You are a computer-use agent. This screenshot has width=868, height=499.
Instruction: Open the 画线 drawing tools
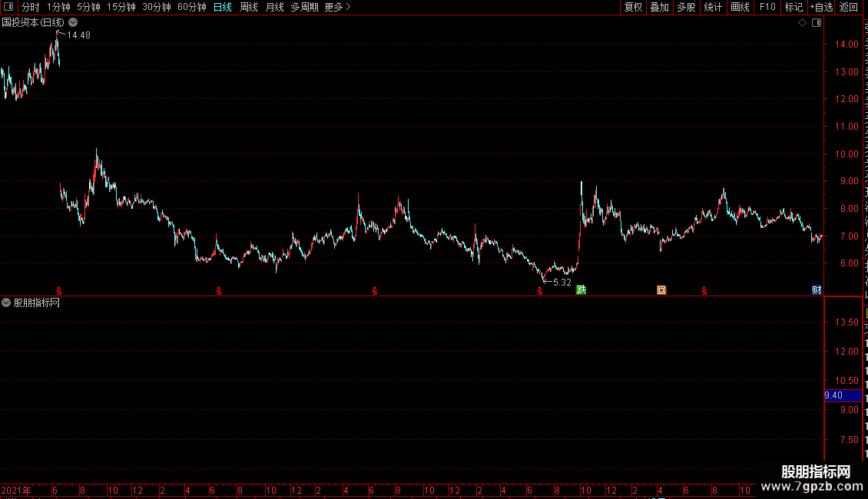(740, 7)
